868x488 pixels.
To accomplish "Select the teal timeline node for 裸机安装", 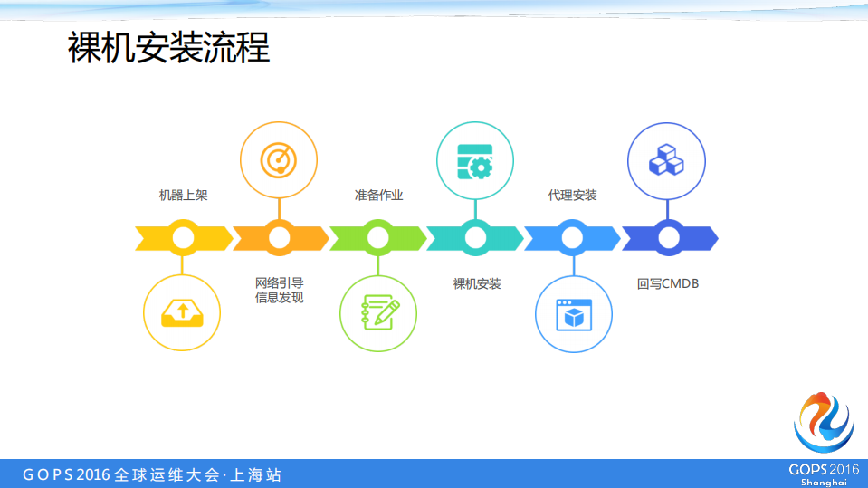I will pyautogui.click(x=475, y=238).
